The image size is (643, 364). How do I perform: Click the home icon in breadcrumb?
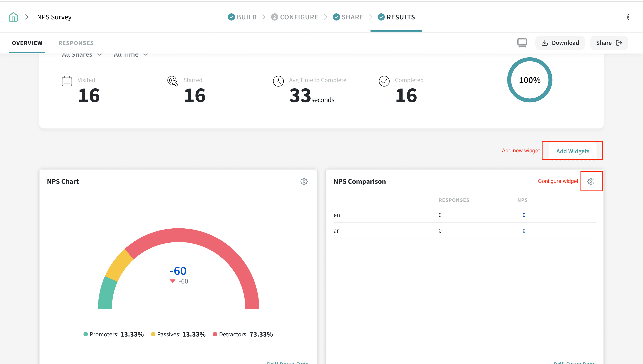(13, 17)
